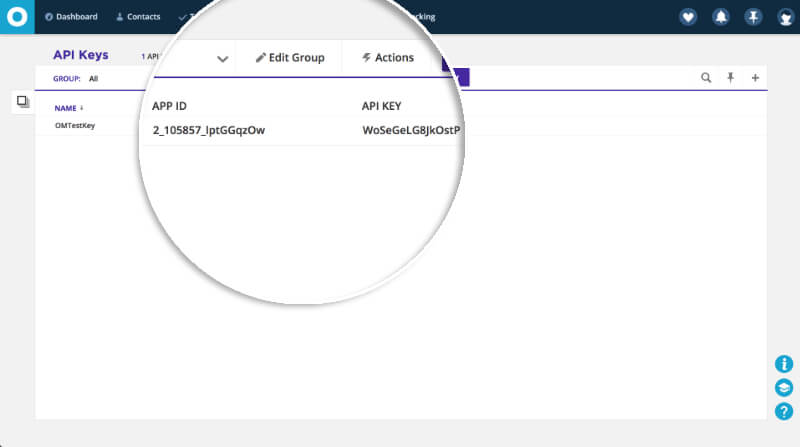Screen dimensions: 800x447
Task: Click the API KEY column header
Action: click(x=382, y=106)
